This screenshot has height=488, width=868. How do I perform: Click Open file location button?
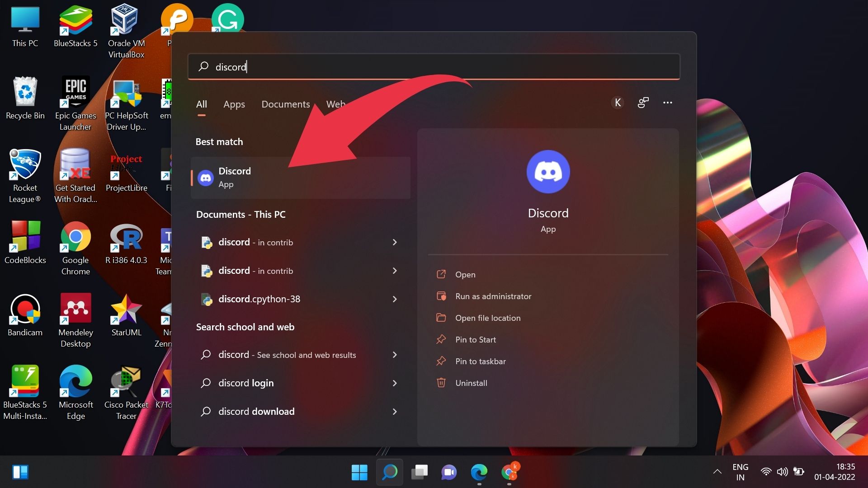(488, 318)
